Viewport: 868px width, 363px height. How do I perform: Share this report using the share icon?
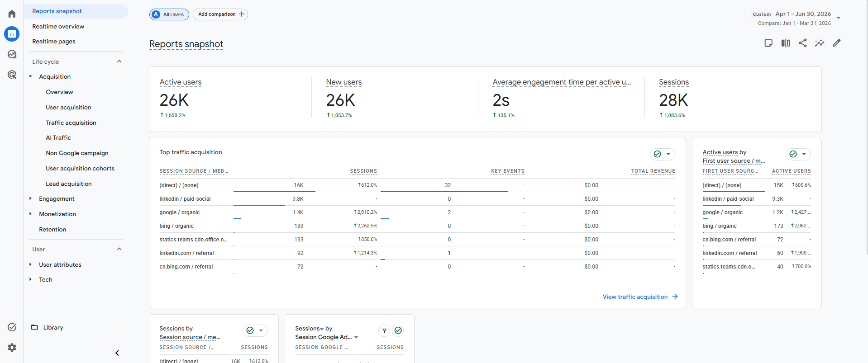click(x=803, y=43)
